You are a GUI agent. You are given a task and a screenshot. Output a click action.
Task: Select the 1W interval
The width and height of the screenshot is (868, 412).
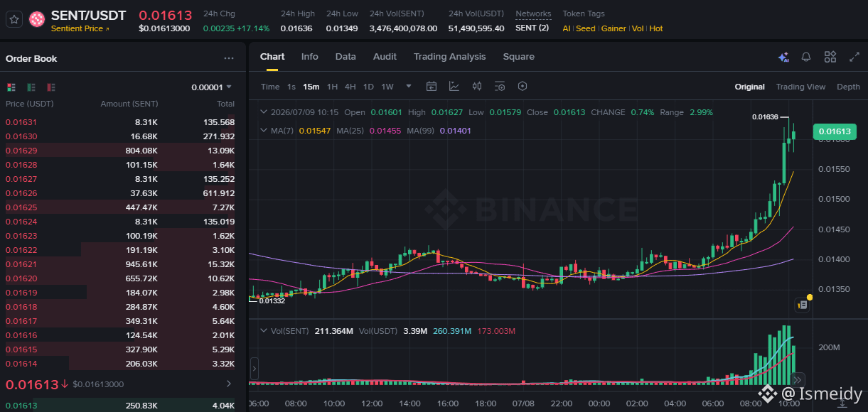(x=387, y=87)
